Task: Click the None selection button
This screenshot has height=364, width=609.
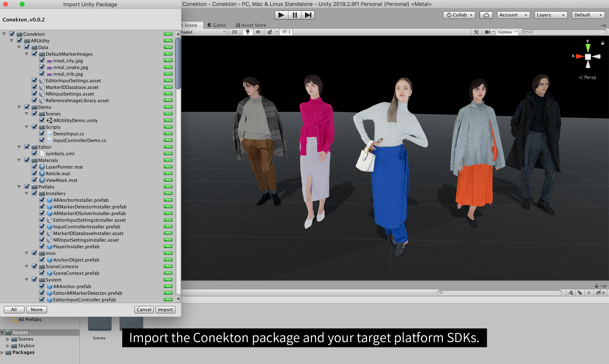Action: [x=36, y=309]
